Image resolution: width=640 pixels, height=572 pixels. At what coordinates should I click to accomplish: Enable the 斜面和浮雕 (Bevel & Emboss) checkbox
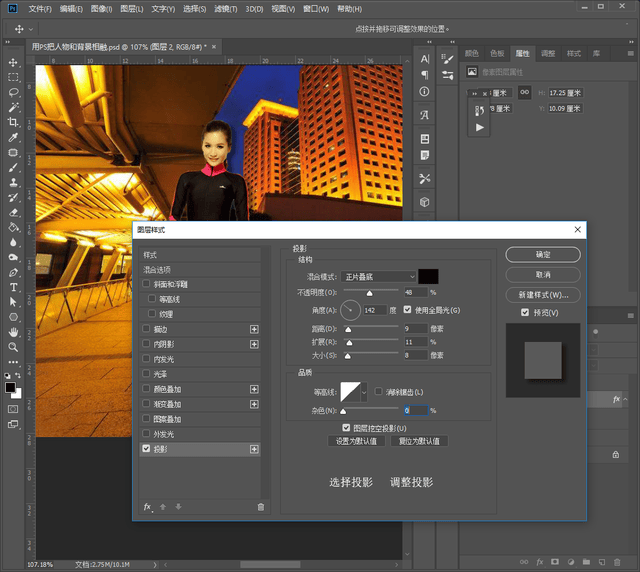click(147, 284)
